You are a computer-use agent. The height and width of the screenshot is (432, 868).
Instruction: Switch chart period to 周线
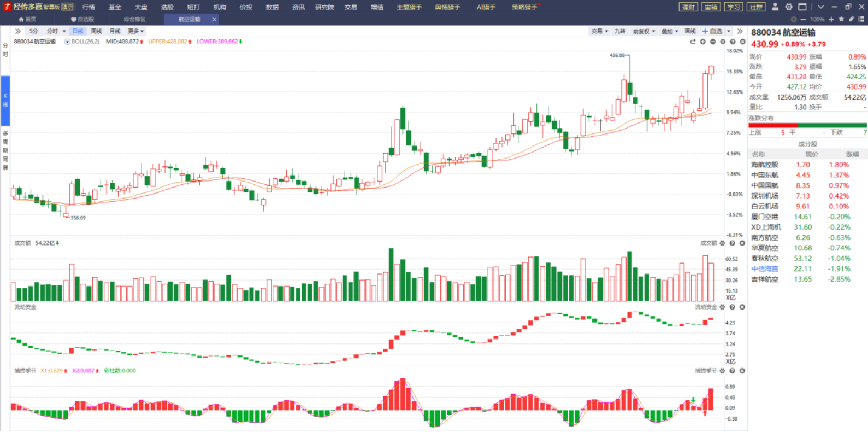click(96, 31)
